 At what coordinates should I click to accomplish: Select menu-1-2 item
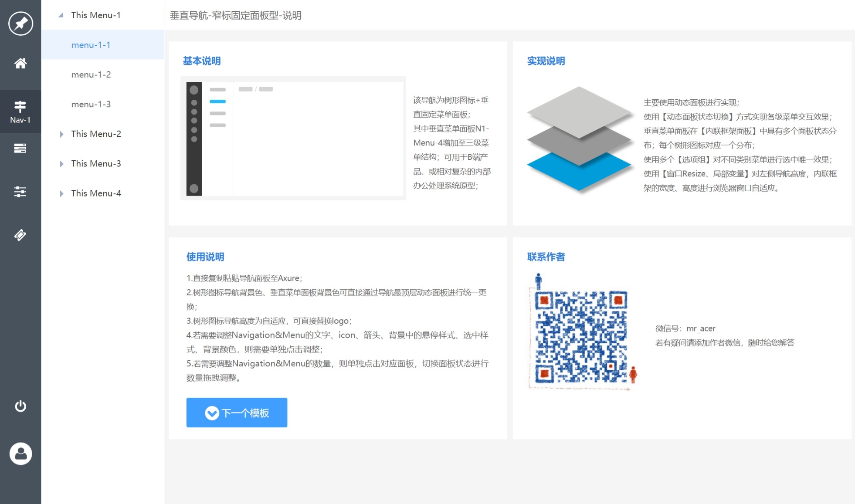coord(102,74)
